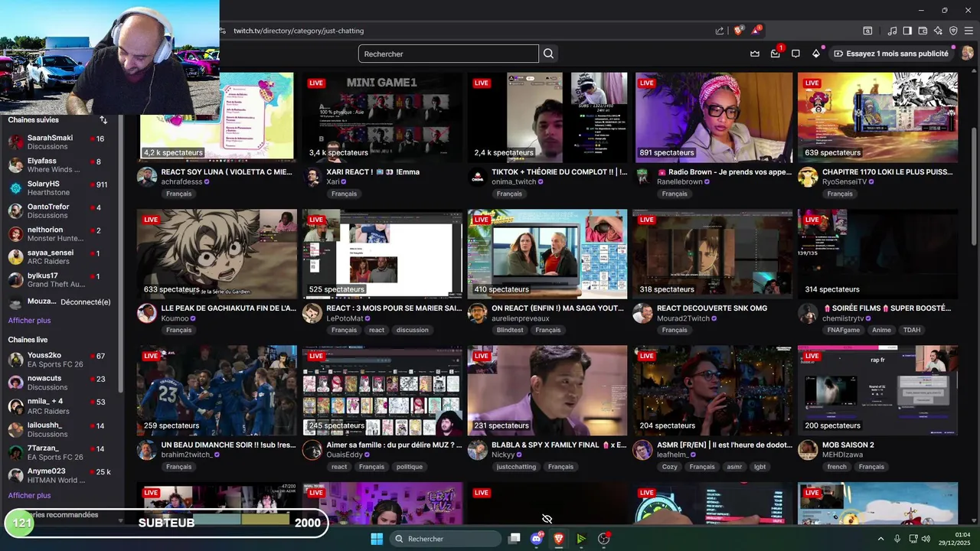The width and height of the screenshot is (980, 551).
Task: Open Koumoo channel name link
Action: click(x=175, y=318)
